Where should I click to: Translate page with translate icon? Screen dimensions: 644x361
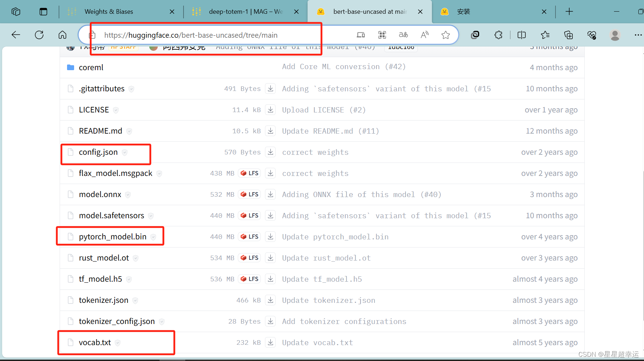tap(403, 35)
